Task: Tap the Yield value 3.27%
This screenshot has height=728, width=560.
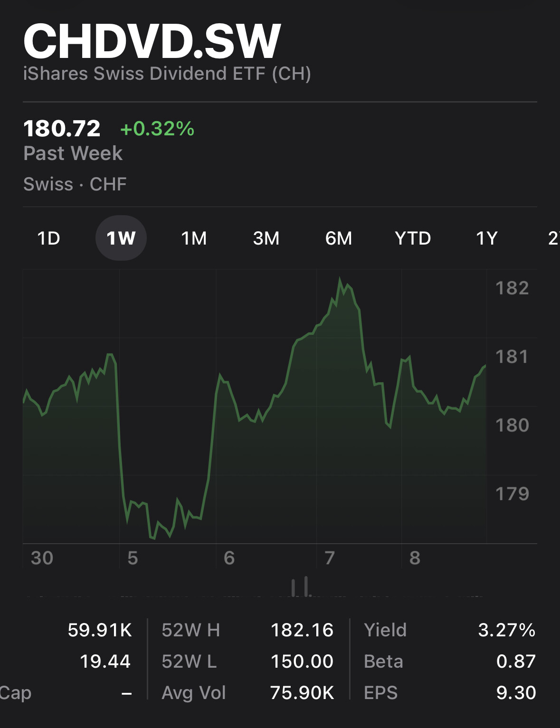Action: [506, 630]
